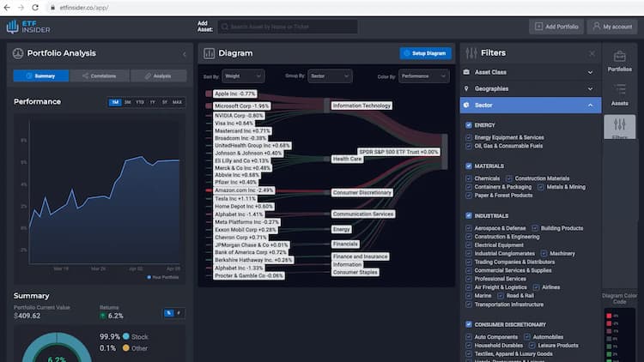The height and width of the screenshot is (362, 644).
Task: Expand the Geographies filter section
Action: pyautogui.click(x=531, y=88)
